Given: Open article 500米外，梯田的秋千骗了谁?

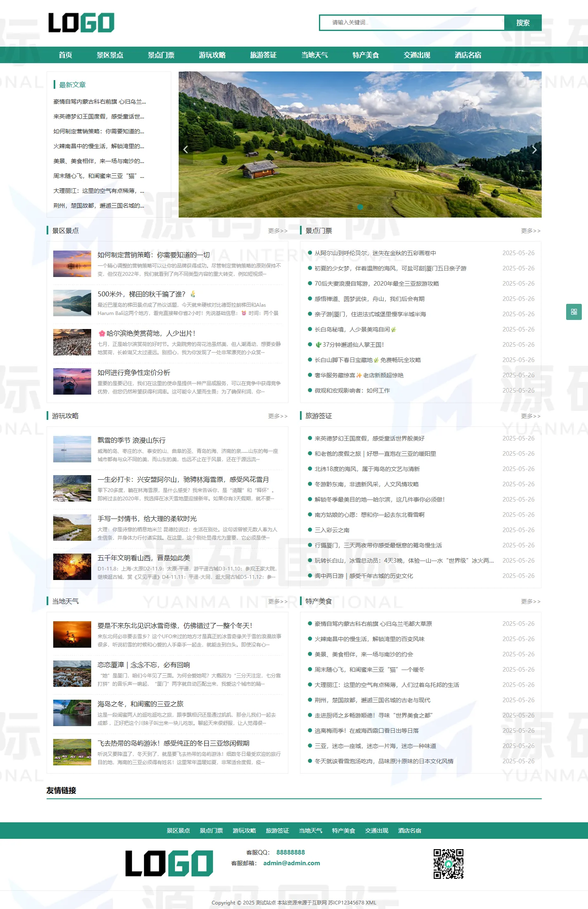Looking at the screenshot, I should pos(146,294).
